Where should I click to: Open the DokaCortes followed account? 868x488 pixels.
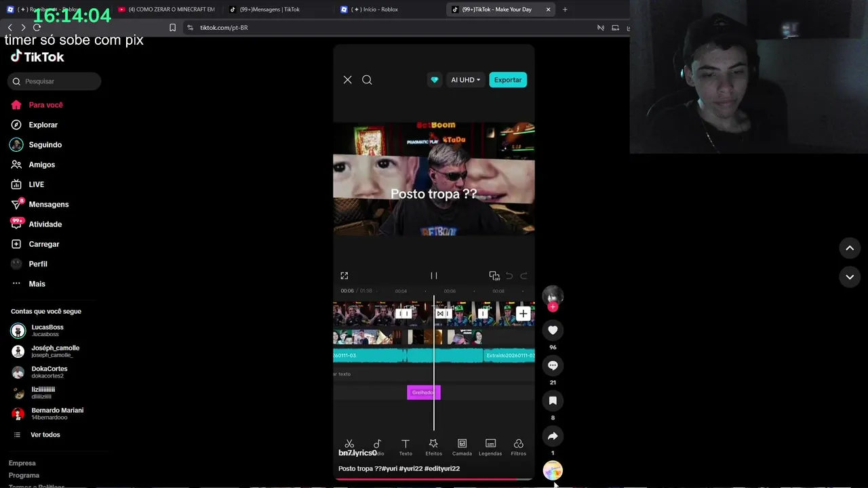(x=49, y=372)
